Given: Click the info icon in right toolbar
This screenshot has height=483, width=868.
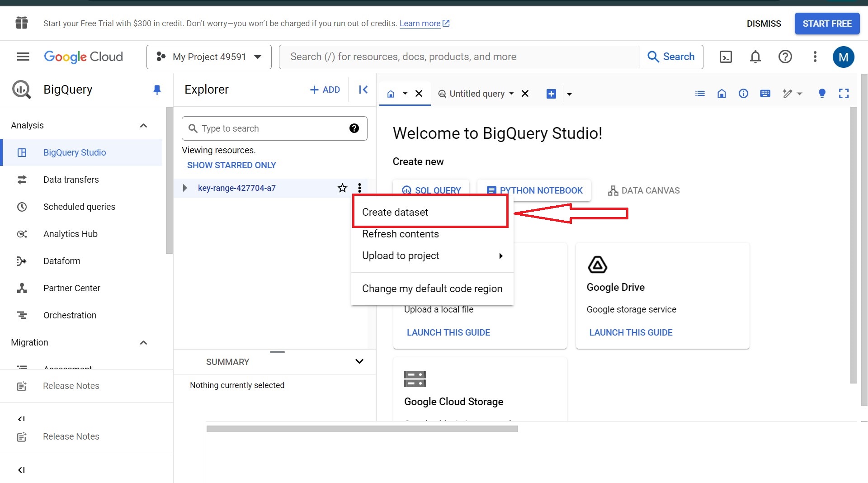Looking at the screenshot, I should (743, 94).
